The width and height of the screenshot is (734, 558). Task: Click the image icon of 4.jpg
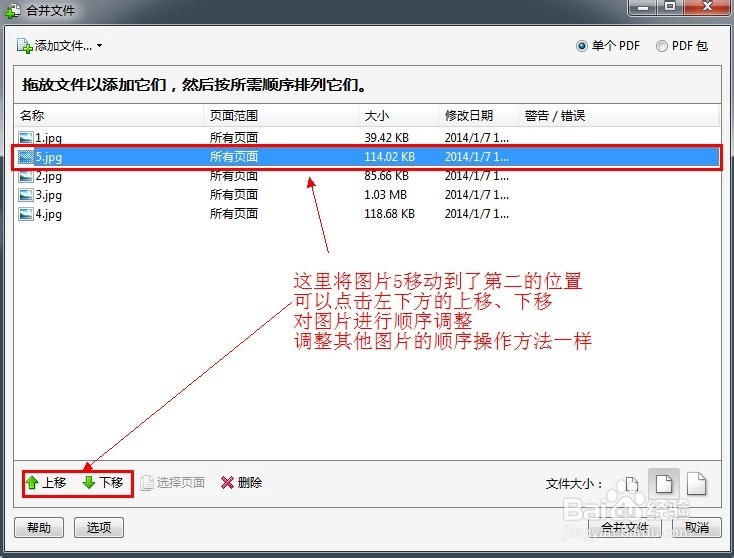(26, 214)
